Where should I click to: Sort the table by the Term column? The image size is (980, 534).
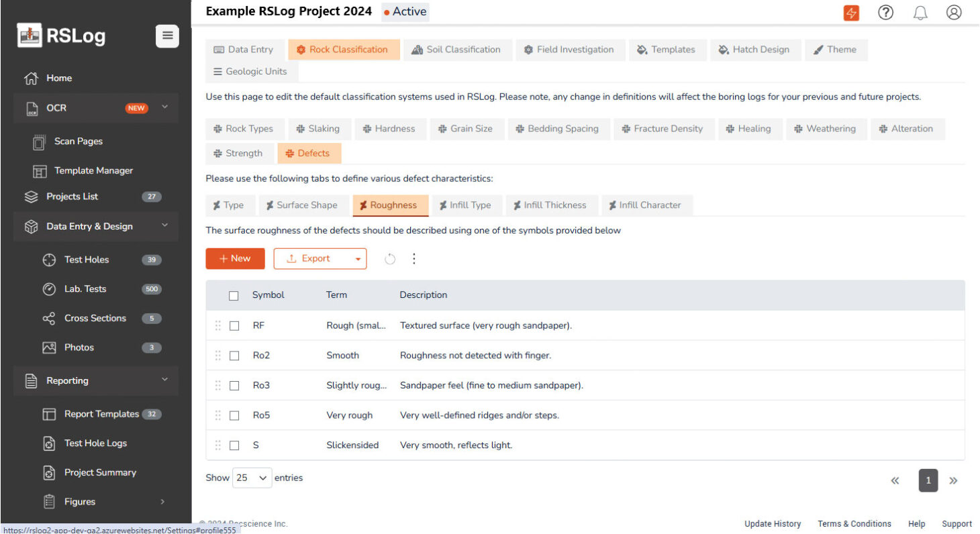point(337,295)
